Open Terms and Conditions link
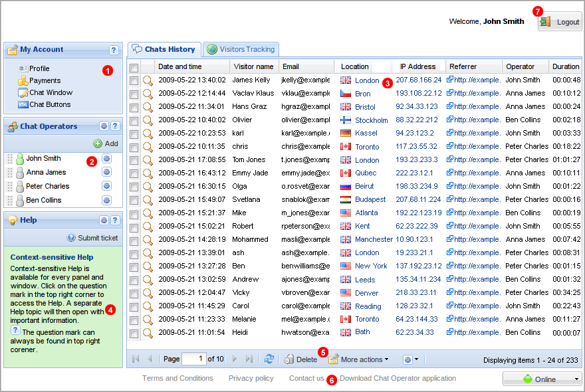585x392 pixels. (x=177, y=378)
